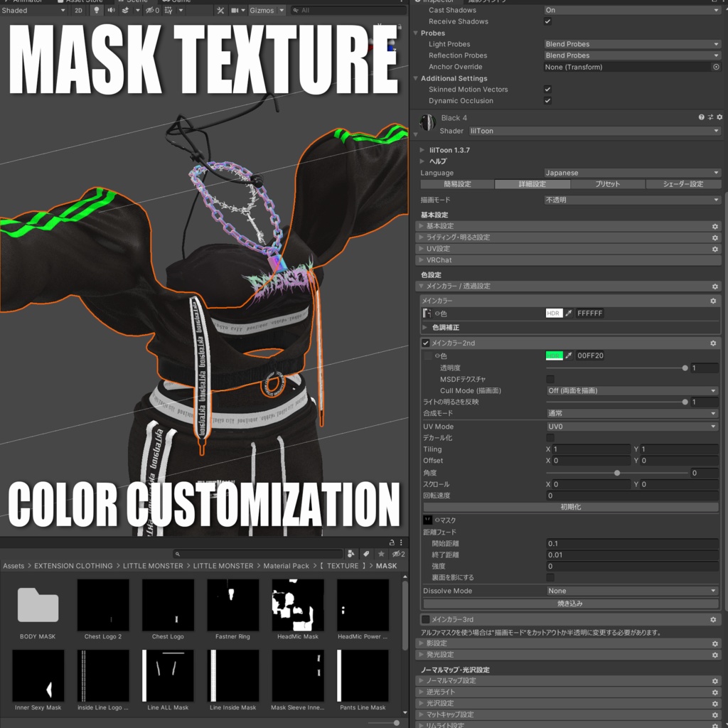
Task: Expand lilToon 1.3.7 foldout
Action: pos(422,150)
